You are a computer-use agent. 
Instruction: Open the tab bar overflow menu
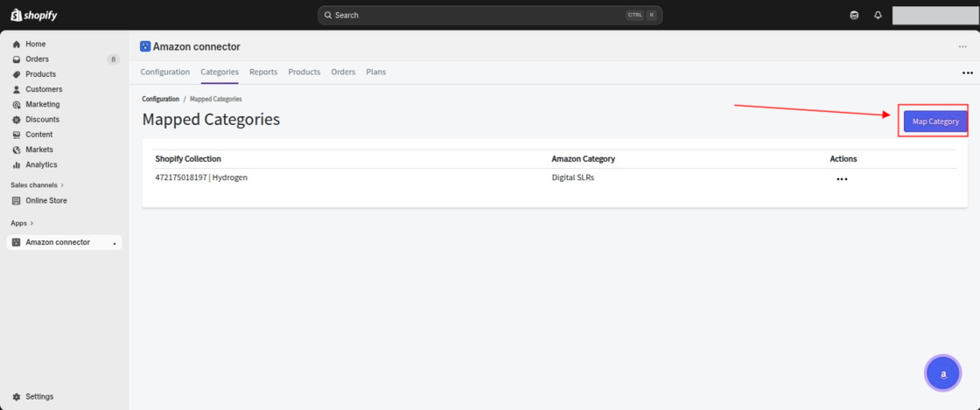click(968, 73)
